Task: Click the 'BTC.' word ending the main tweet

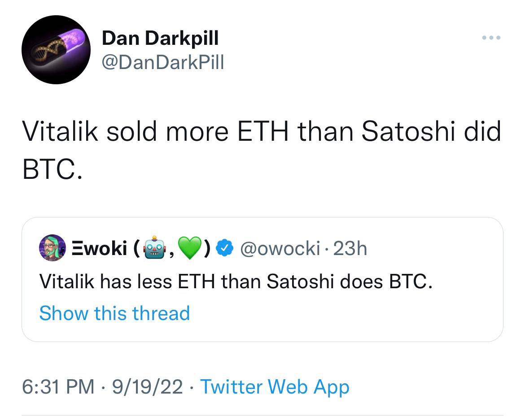Action: [52, 169]
